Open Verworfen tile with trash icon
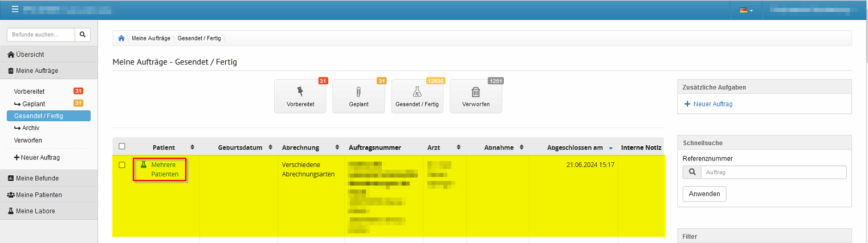868x243 pixels. click(x=475, y=97)
